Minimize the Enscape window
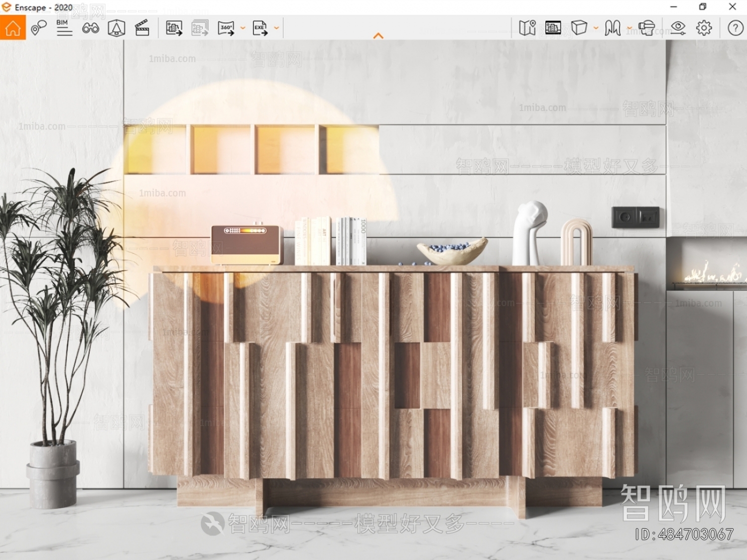747x560 pixels. pyautogui.click(x=674, y=7)
